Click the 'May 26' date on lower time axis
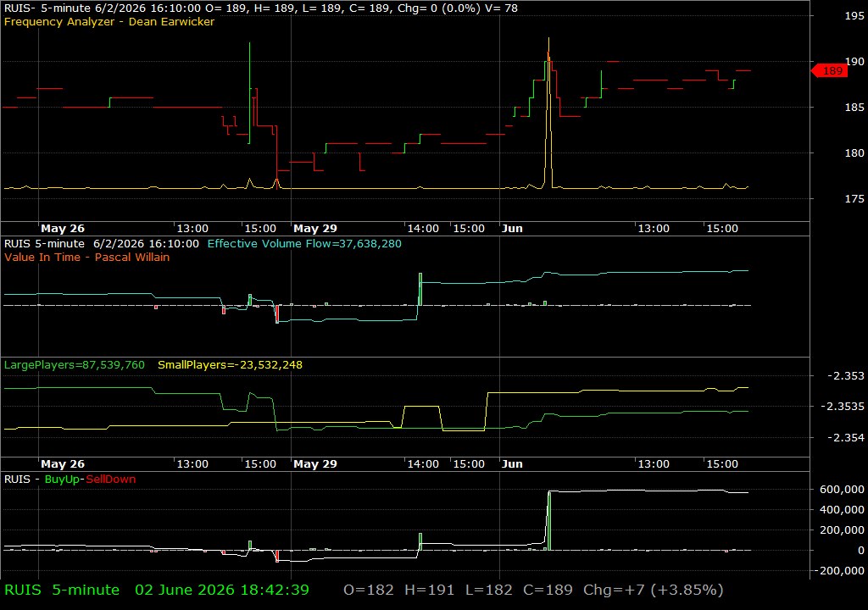Screen dimensions: 868x610 coord(63,464)
